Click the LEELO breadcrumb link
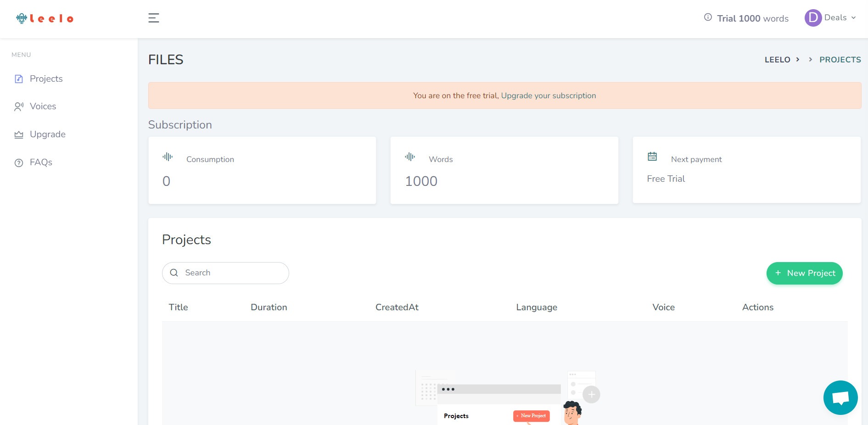Screen dimensions: 868x425 tap(777, 60)
